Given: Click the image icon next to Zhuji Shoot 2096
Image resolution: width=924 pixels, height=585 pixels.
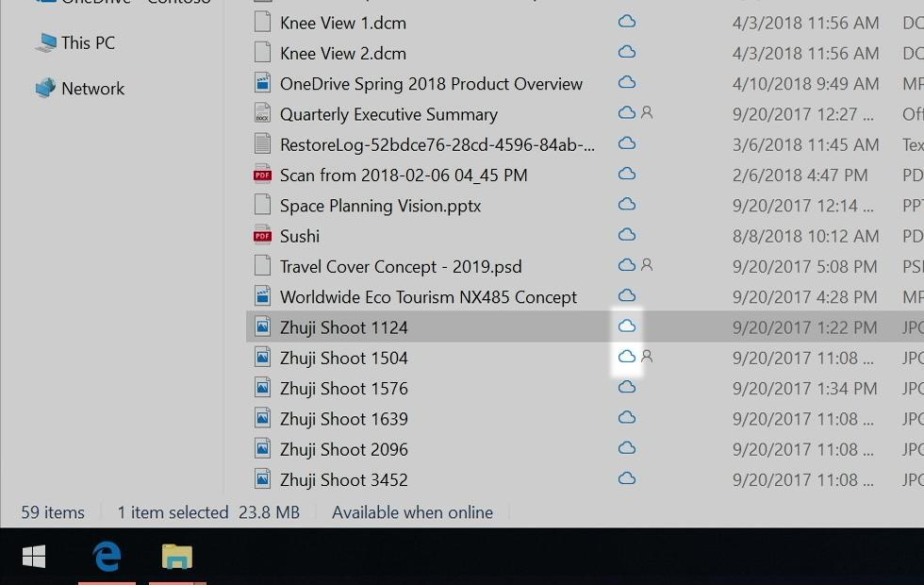Looking at the screenshot, I should (x=262, y=449).
